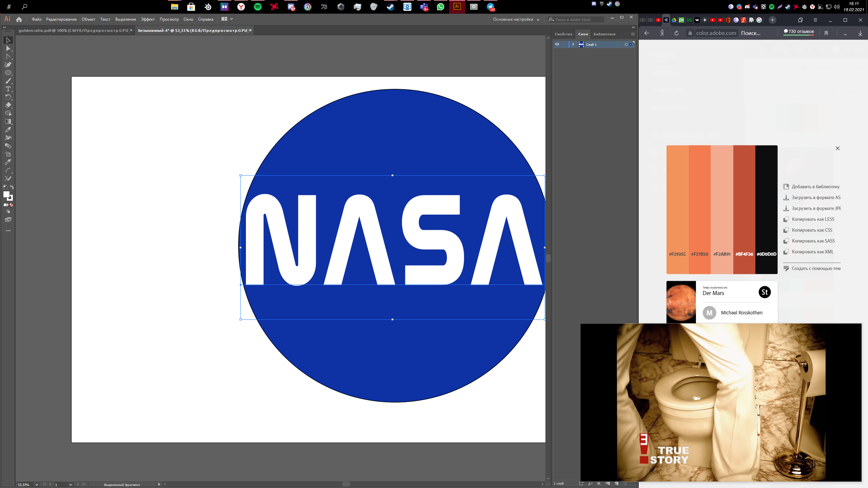Swap fill and stroke arrows icon
Image resolution: width=868 pixels, height=488 pixels.
point(12,187)
